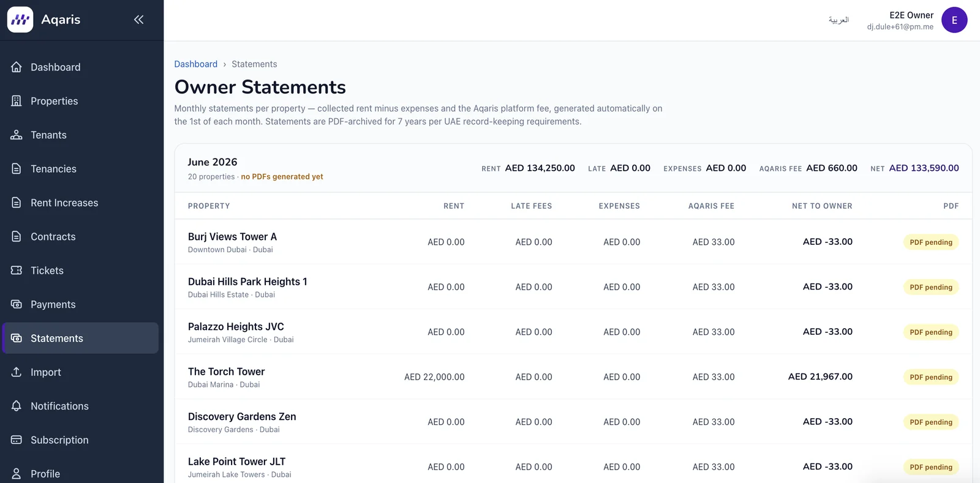Click the Notifications bell icon
This screenshot has height=483, width=980.
[x=17, y=406]
